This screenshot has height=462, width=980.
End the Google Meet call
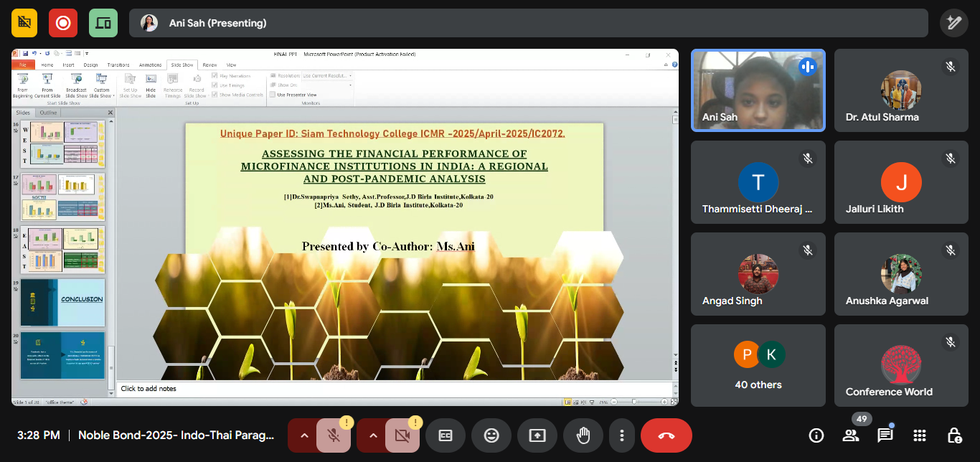coord(666,435)
